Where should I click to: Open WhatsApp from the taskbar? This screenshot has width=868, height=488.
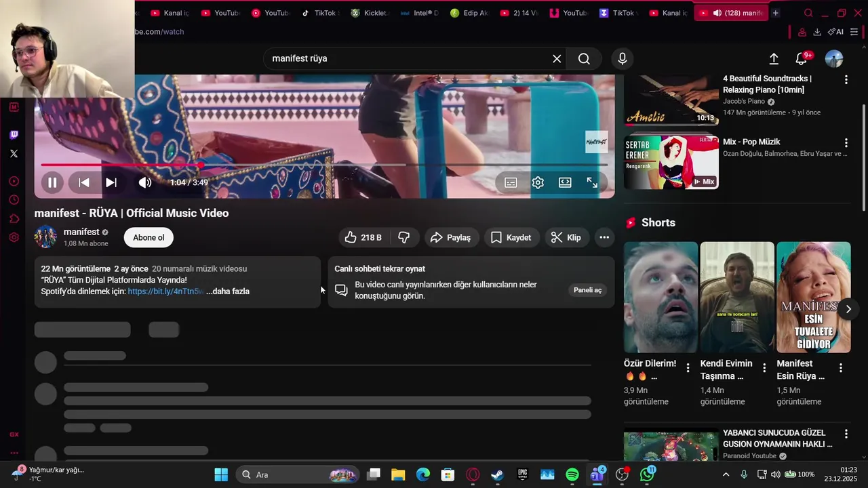647,474
